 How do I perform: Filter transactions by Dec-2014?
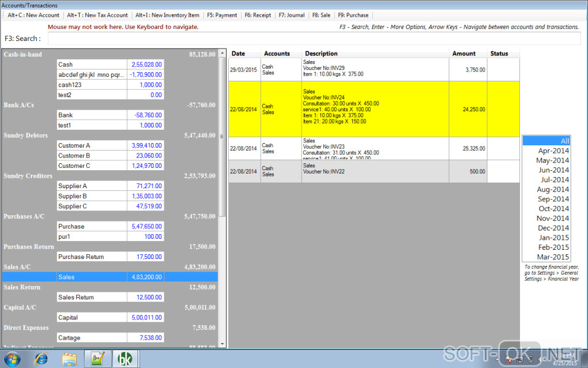[x=546, y=228]
